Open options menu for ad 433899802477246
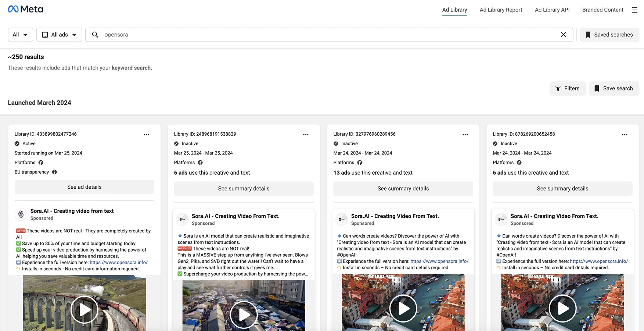 coord(146,135)
